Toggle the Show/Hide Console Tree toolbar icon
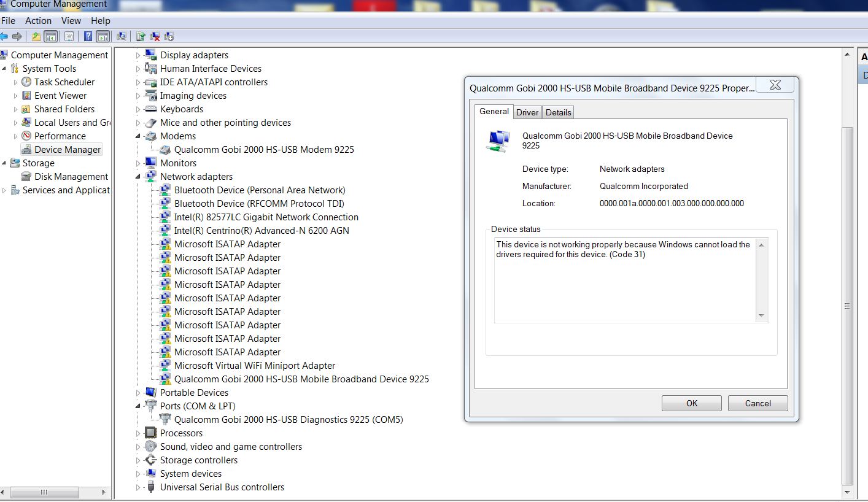 point(50,36)
